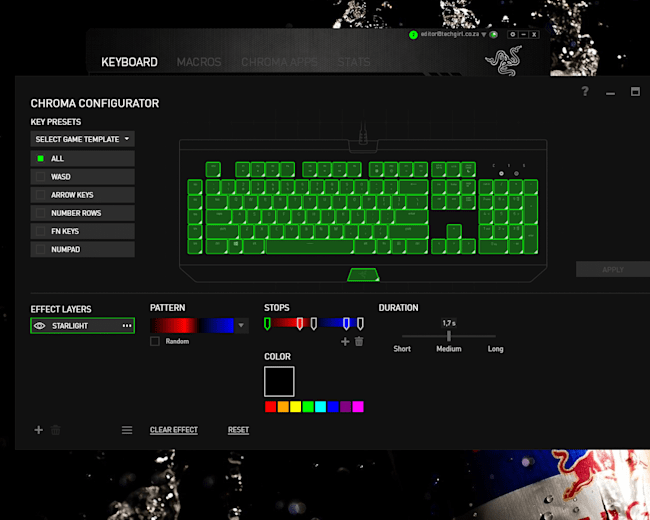Click the green account status icon

[x=413, y=35]
